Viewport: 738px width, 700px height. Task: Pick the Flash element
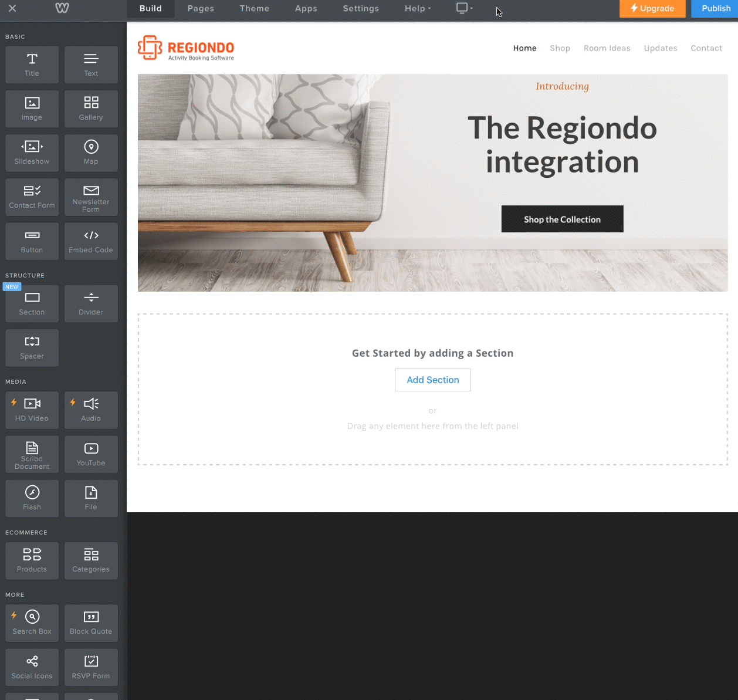(x=32, y=498)
